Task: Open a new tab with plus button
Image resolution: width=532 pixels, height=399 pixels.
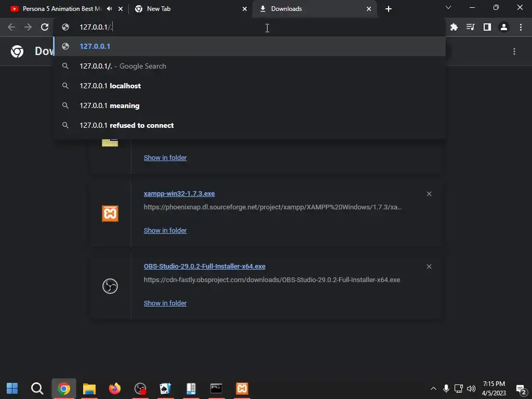Action: pyautogui.click(x=389, y=9)
